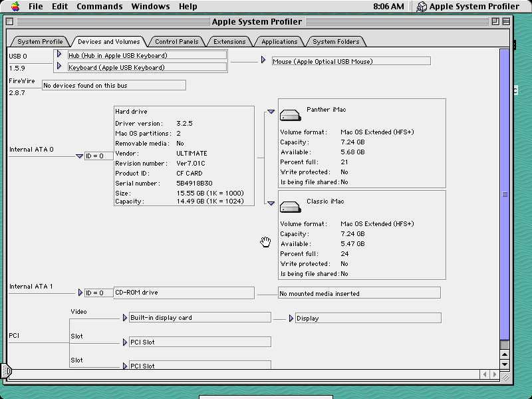
Task: Expand the Apple USB Keyboard entry
Action: 59,65
